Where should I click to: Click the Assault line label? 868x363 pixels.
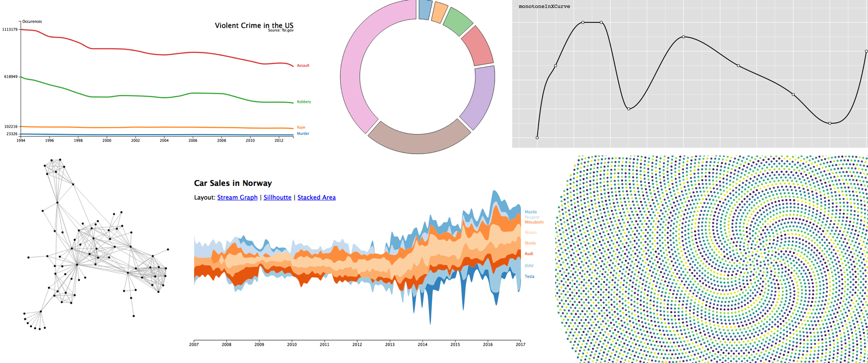(x=303, y=66)
